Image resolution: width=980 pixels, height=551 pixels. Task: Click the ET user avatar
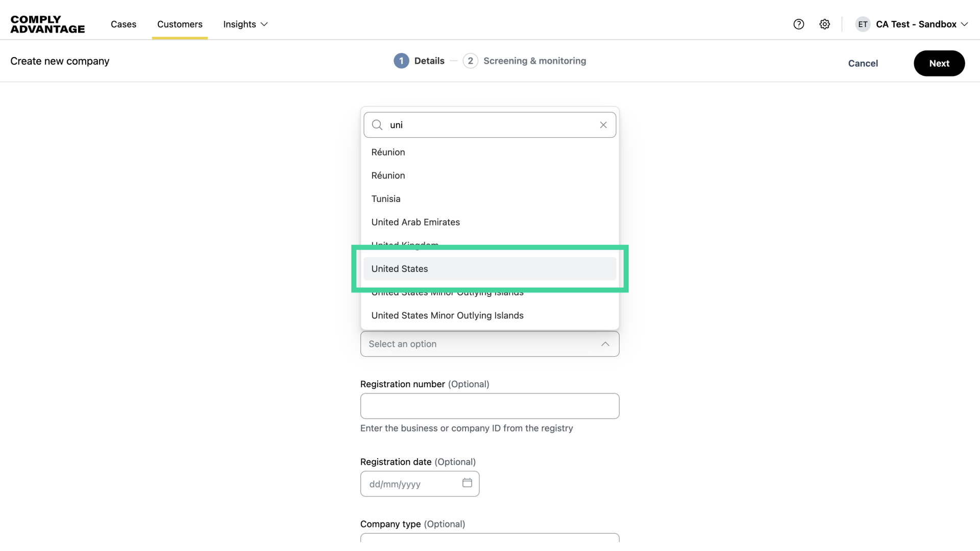863,24
